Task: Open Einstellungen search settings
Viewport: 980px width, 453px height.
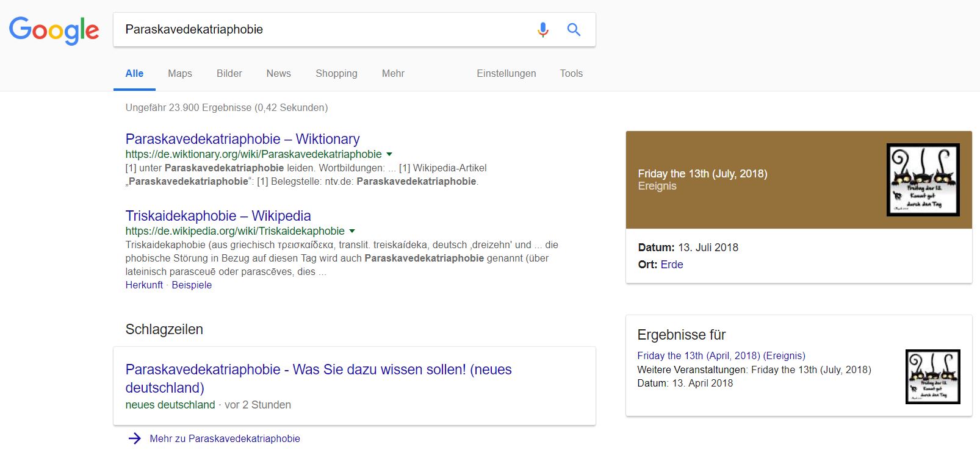Action: (x=506, y=73)
